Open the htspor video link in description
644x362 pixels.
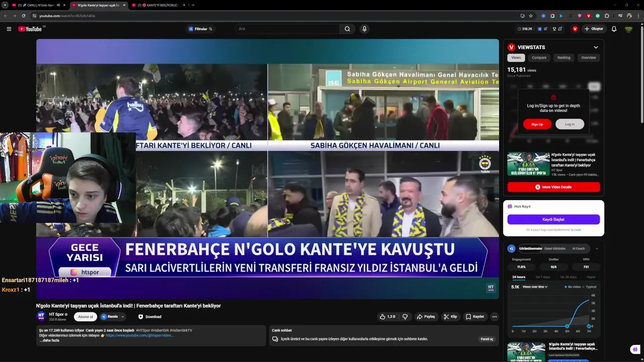[x=139, y=335]
